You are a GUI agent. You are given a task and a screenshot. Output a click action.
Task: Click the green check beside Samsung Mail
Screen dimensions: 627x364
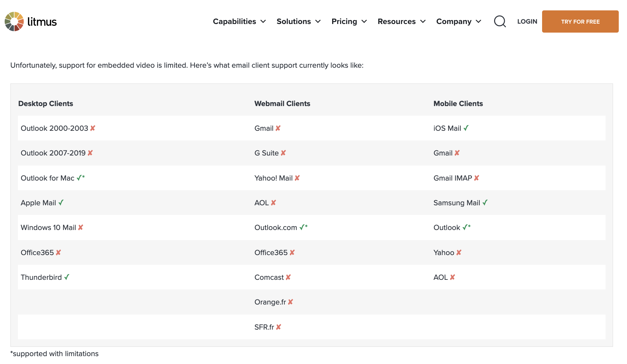pyautogui.click(x=485, y=203)
